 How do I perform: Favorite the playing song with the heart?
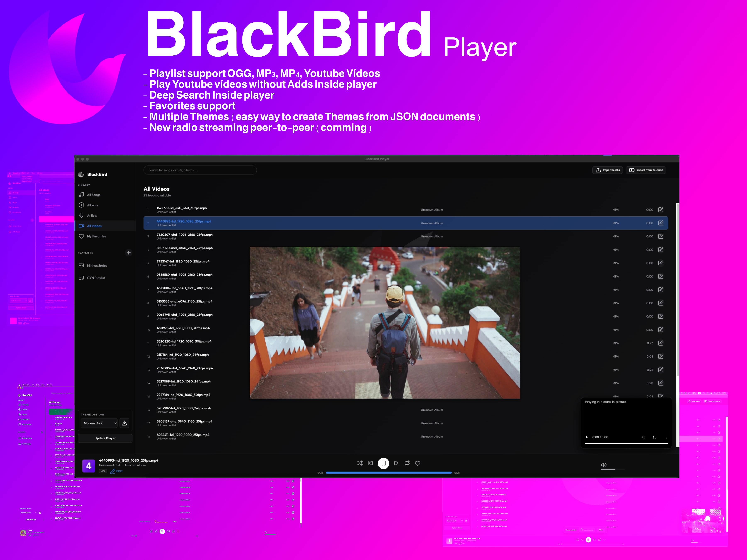tap(418, 463)
